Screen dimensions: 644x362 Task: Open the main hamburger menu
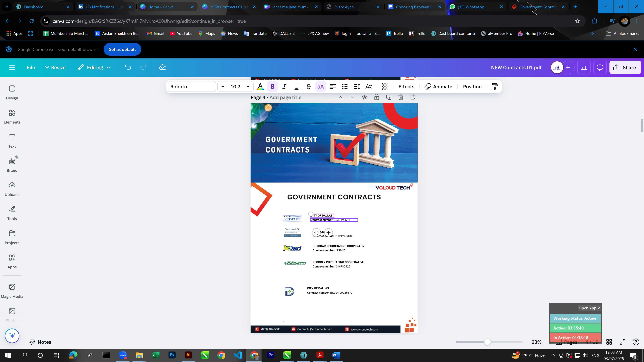pyautogui.click(x=12, y=67)
